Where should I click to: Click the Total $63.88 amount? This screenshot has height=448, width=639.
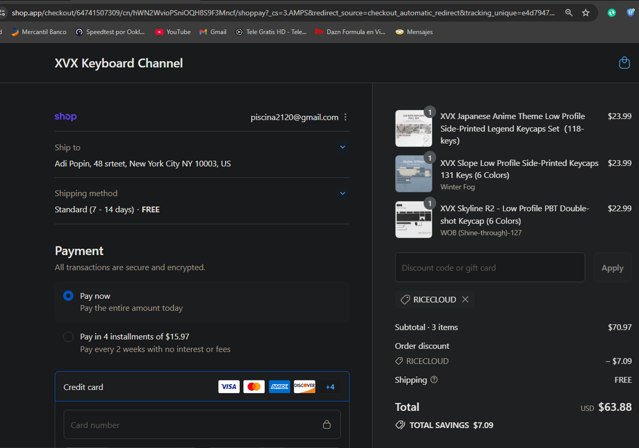click(615, 407)
